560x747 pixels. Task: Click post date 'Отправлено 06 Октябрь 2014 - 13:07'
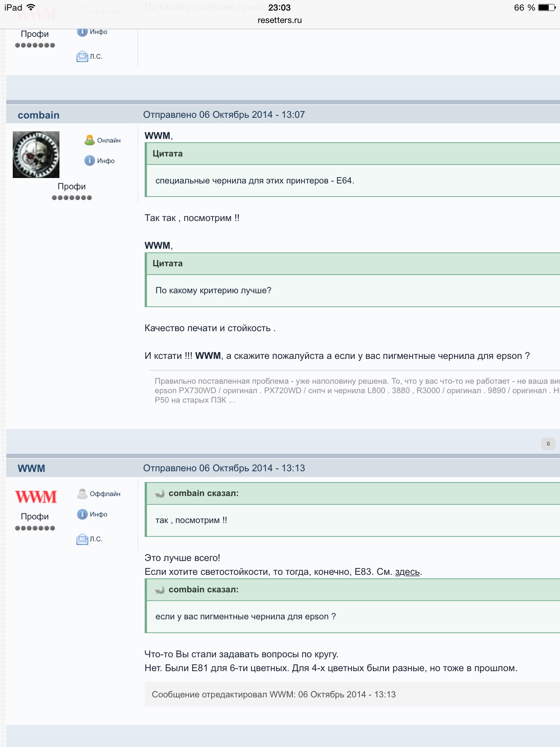[224, 115]
